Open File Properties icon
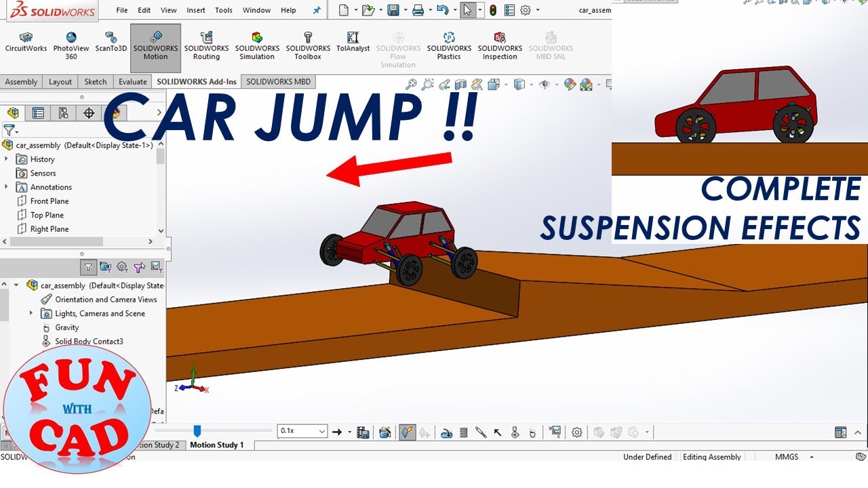 coord(509,10)
